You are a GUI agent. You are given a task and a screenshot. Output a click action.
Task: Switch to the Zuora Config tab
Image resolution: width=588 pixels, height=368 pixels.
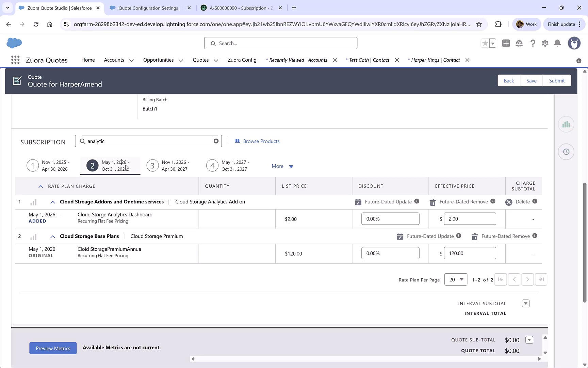coord(242,60)
